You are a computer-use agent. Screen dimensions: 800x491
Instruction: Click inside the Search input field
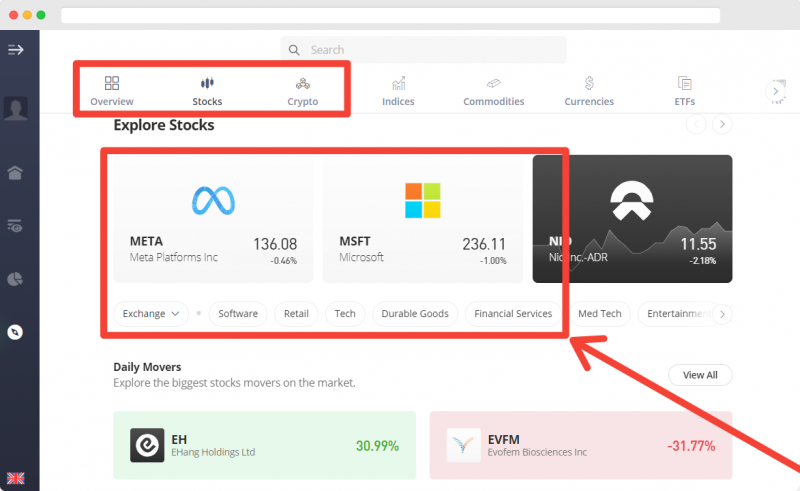(x=423, y=50)
